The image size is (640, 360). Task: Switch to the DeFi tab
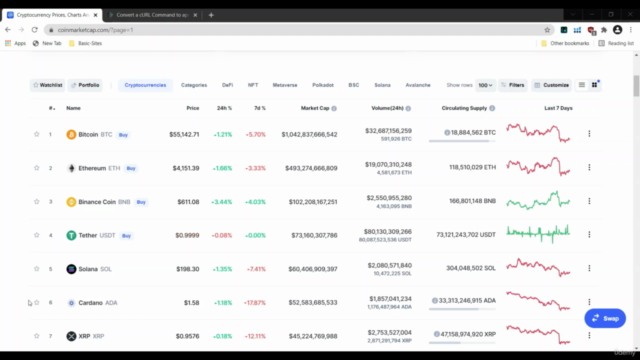[227, 85]
